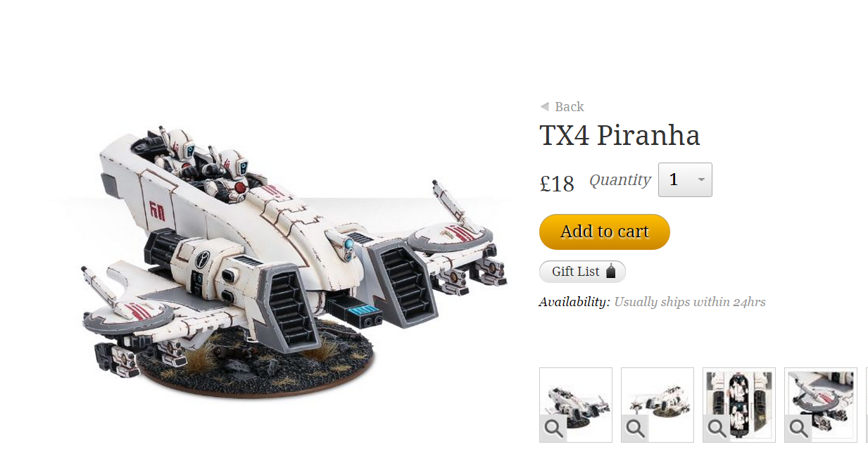
Task: Open the Quantity dropdown
Action: tap(685, 180)
